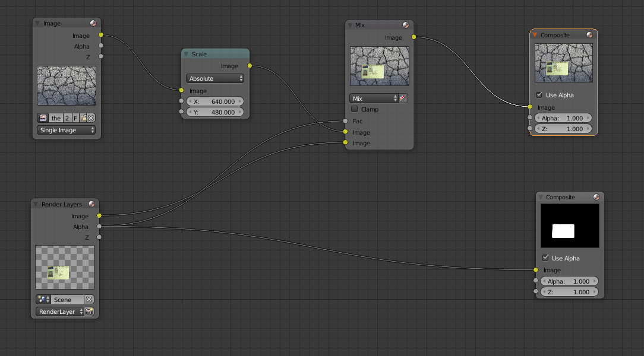Open image browse icon in Image node

click(x=43, y=118)
